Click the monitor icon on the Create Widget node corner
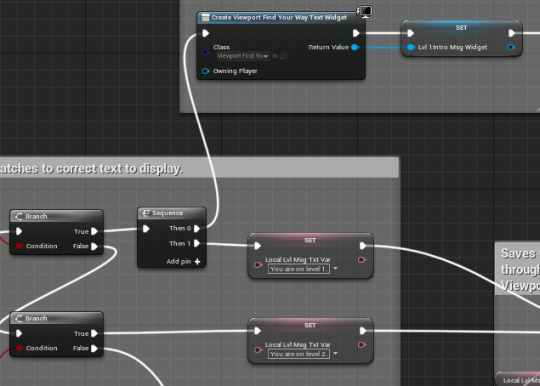 click(x=365, y=12)
